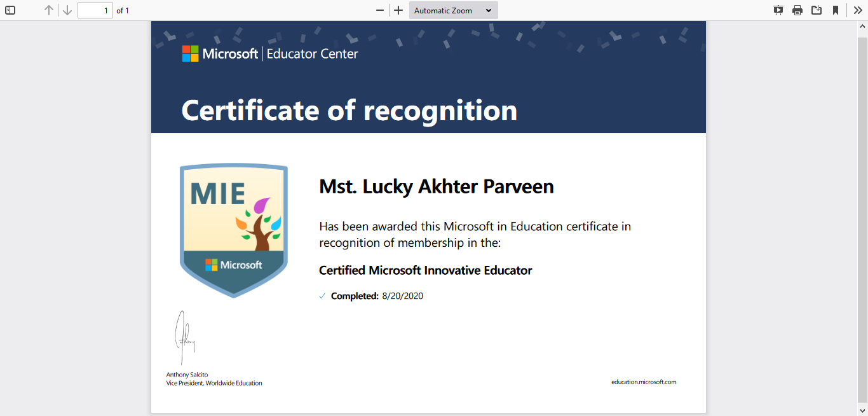The height and width of the screenshot is (416, 868).
Task: Click the Anthony Salcito signature
Action: [184, 337]
